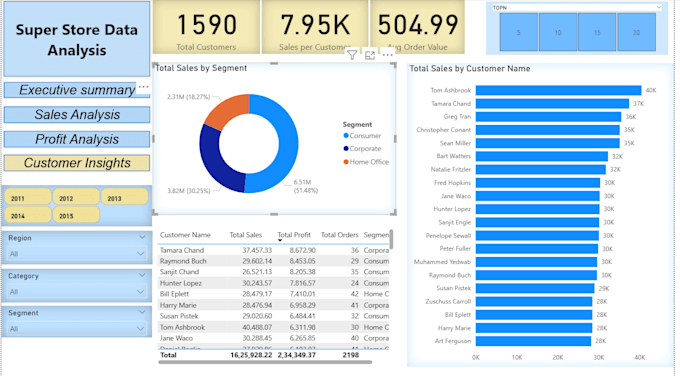The width and height of the screenshot is (680, 376).
Task: Select the Customer Insights page
Action: pos(77,163)
